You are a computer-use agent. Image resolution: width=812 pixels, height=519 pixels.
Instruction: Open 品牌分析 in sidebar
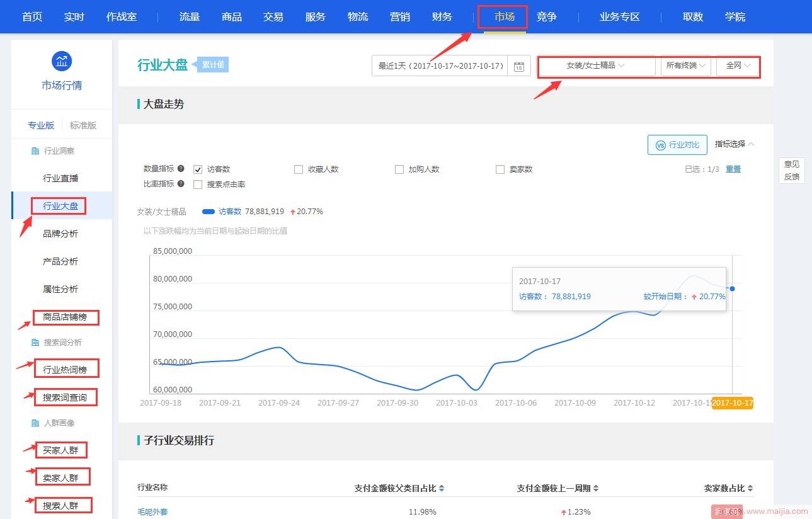point(60,234)
